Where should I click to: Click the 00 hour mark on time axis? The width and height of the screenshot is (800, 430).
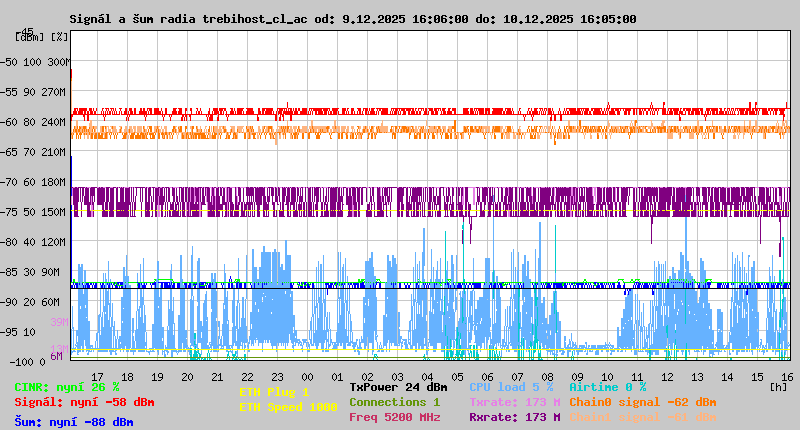click(308, 376)
